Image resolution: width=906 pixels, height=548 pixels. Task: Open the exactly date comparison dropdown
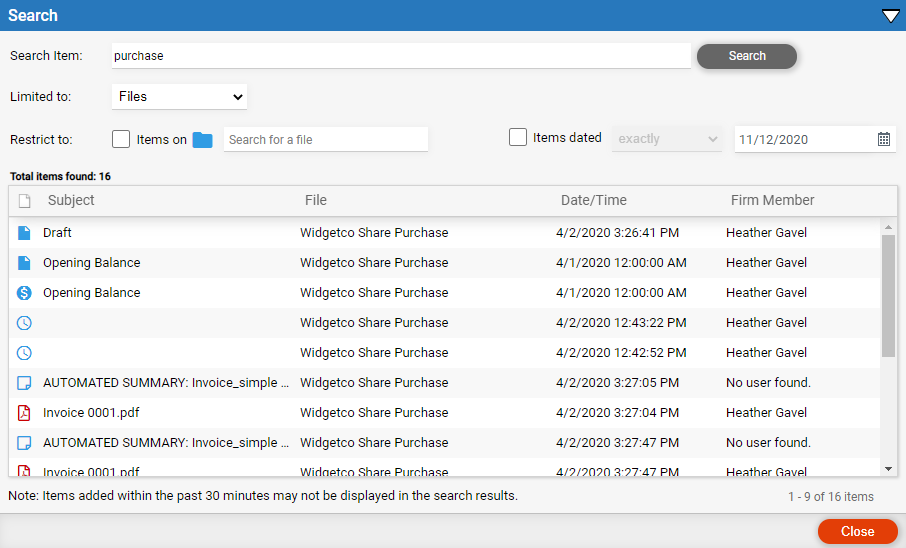[x=667, y=139]
